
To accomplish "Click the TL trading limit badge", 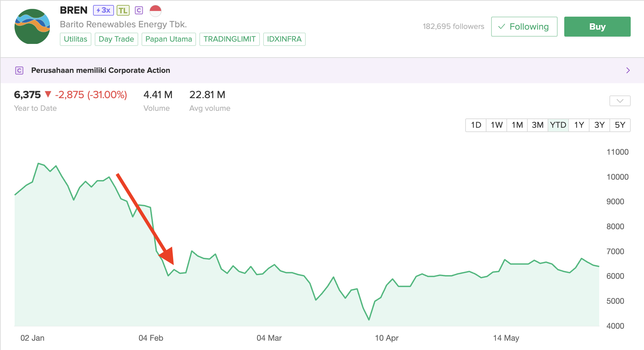I will click(x=123, y=10).
